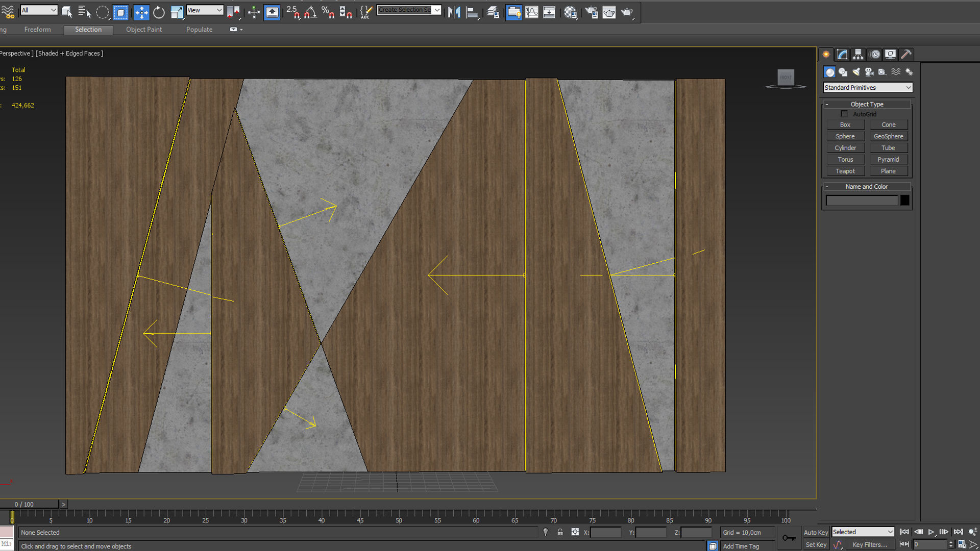980x551 pixels.
Task: Create a Teapot primitive
Action: 845,171
